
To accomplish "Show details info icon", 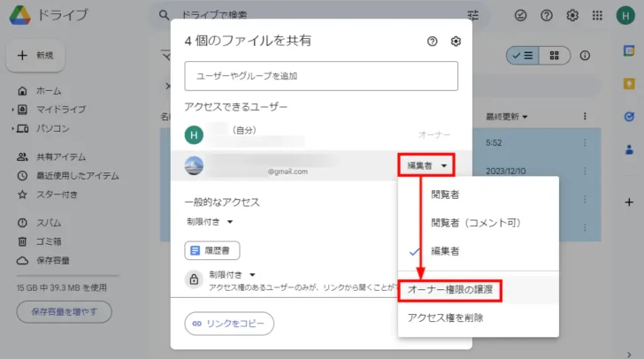I will (x=585, y=56).
